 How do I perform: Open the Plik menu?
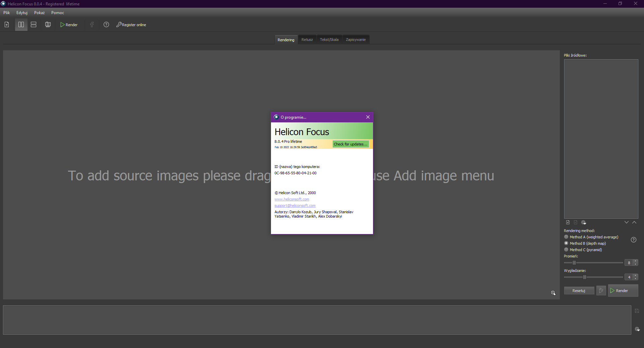(7, 13)
